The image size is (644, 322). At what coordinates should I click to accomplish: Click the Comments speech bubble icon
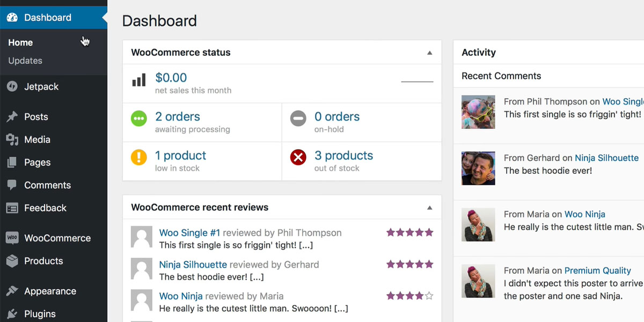tap(12, 185)
